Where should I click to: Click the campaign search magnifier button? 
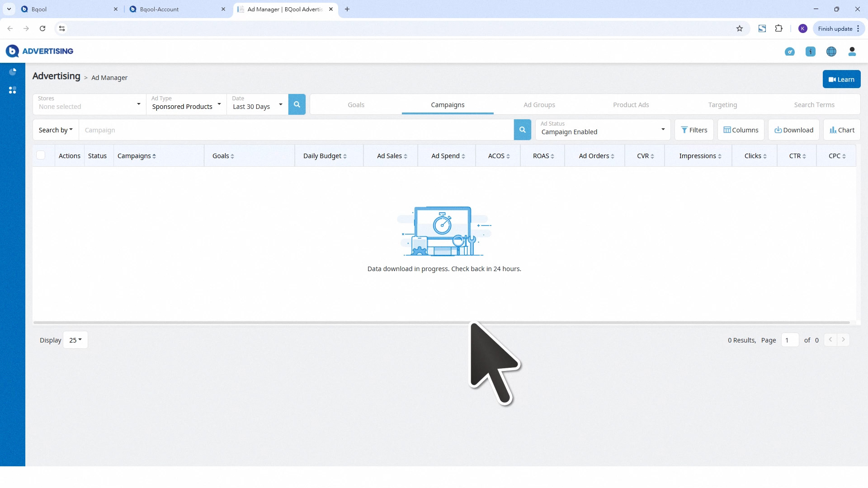[x=522, y=130]
